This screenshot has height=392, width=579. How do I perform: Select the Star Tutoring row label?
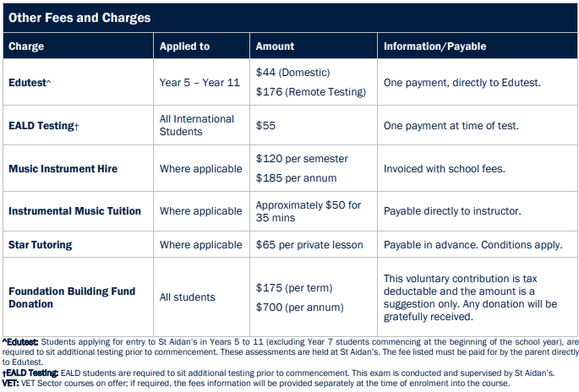coord(41,245)
